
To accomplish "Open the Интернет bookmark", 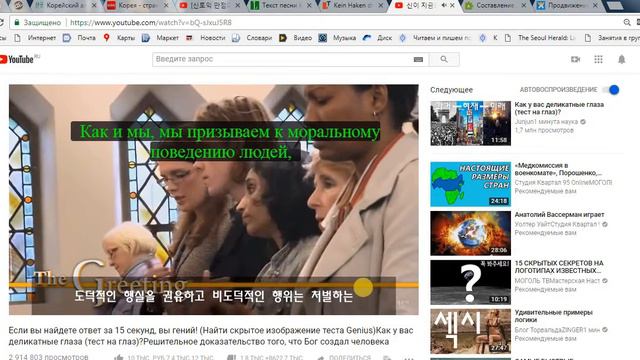I will click(x=36, y=38).
